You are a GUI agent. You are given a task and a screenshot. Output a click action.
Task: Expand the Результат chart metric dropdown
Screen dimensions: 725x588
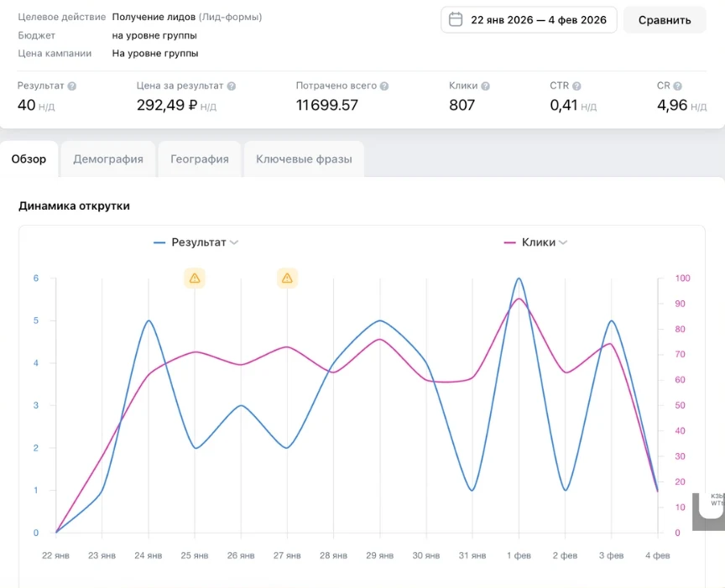click(x=234, y=242)
